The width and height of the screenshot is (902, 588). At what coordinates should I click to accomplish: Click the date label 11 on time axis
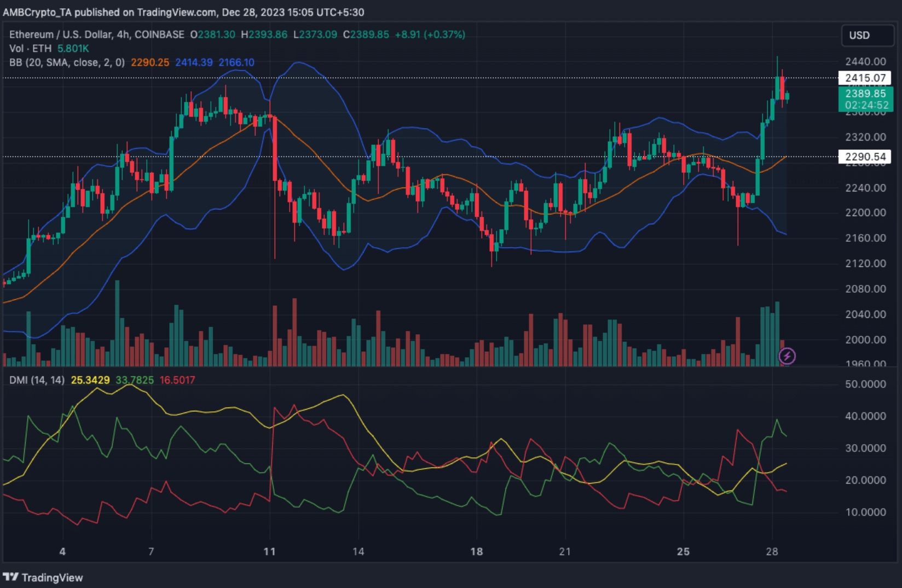[269, 551]
